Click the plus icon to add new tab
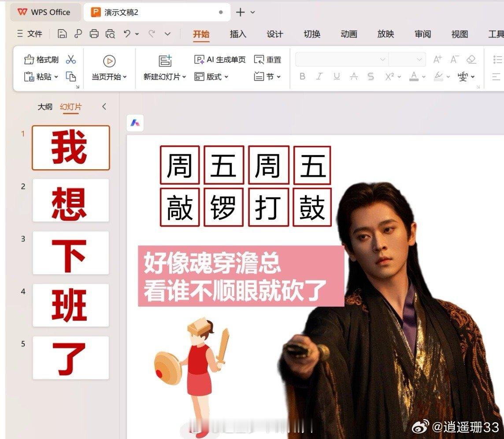This screenshot has height=439, width=504. [x=240, y=12]
